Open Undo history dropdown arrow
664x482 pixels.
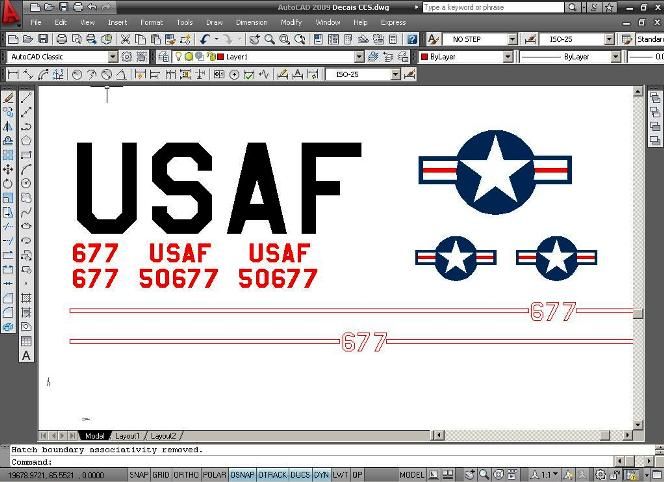pyautogui.click(x=216, y=39)
